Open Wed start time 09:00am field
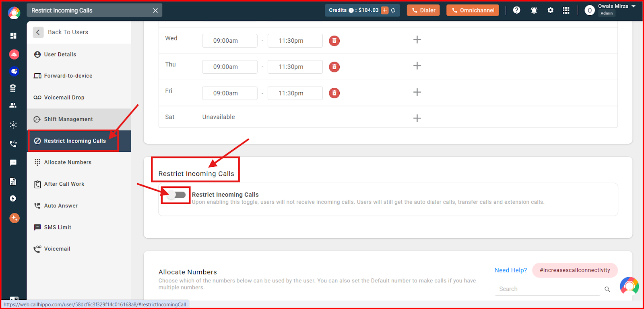 click(230, 41)
